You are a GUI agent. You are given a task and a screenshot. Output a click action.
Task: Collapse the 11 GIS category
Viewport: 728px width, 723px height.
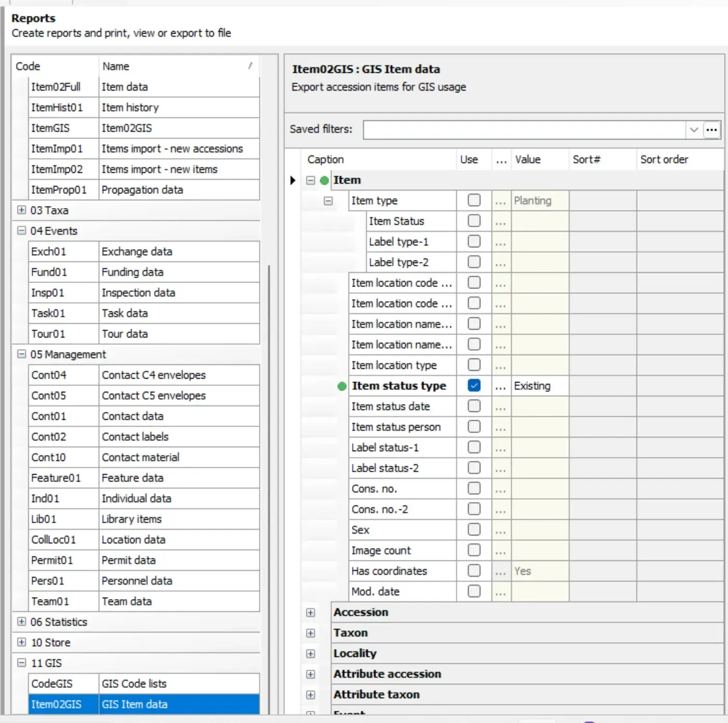21,663
